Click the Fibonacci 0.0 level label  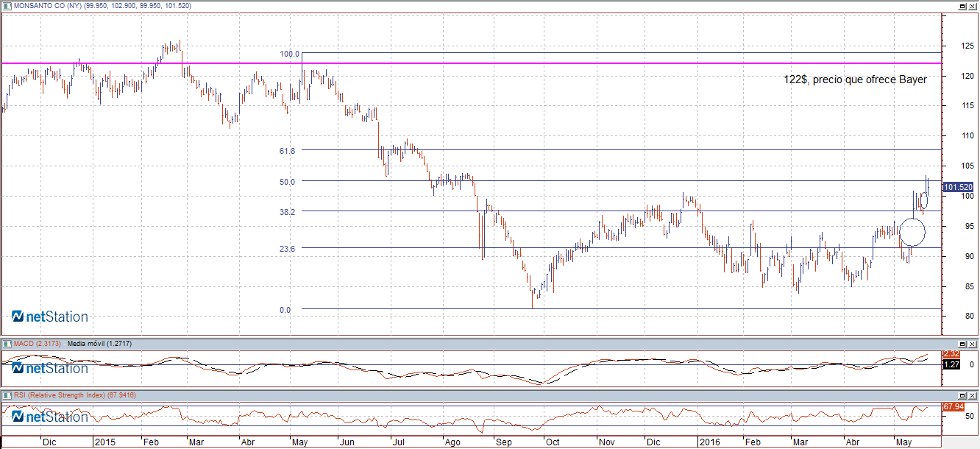point(285,310)
